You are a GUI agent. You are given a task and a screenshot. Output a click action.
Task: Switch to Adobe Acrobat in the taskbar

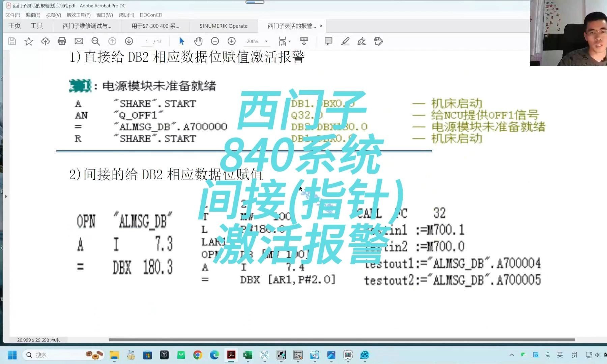(231, 355)
